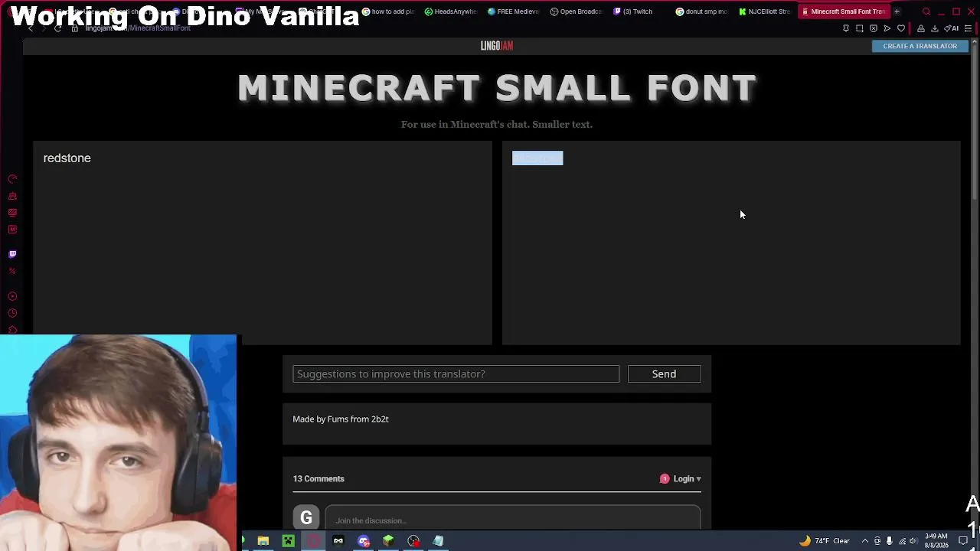Switch to the NJCElliott Stream tab
This screenshot has height=551, width=980.
(764, 11)
